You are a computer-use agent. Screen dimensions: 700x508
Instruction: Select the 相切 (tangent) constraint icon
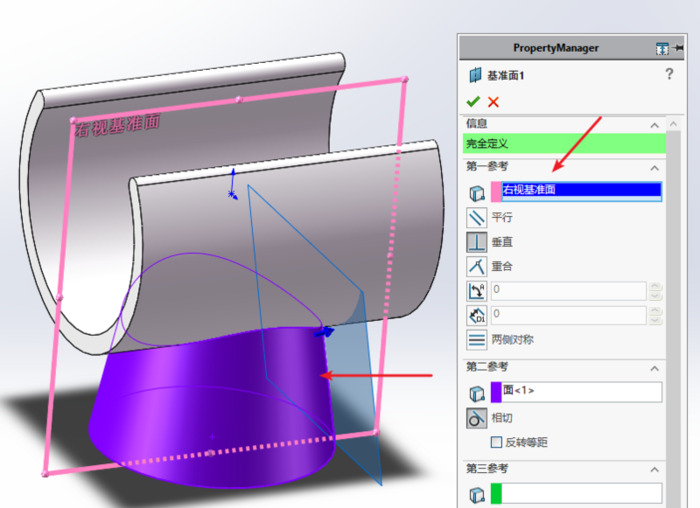(x=477, y=418)
